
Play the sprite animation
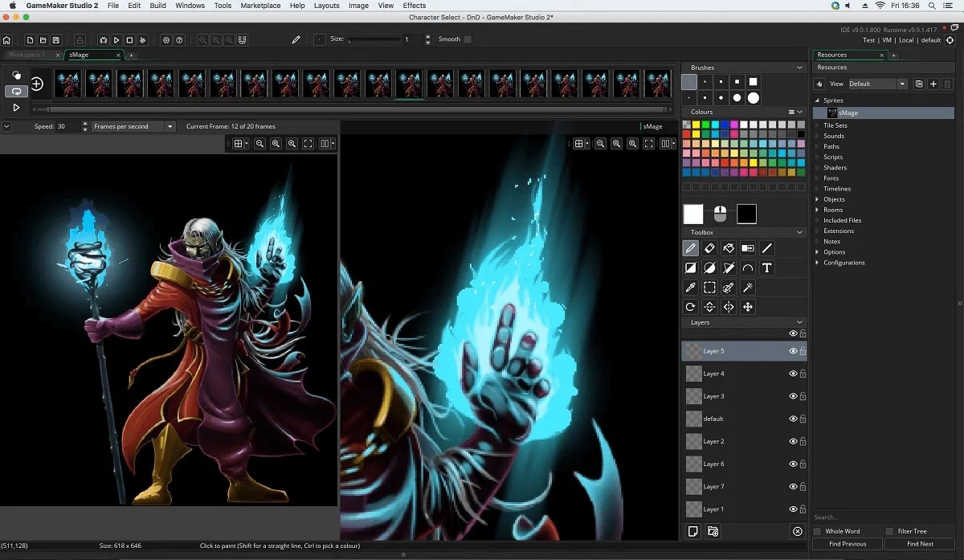pyautogui.click(x=16, y=107)
